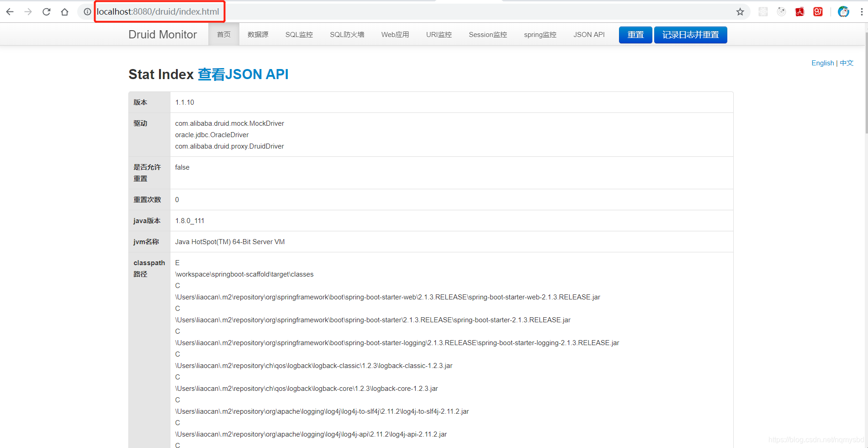Switch language to English
Screen dimensions: 868x448
tap(823, 63)
